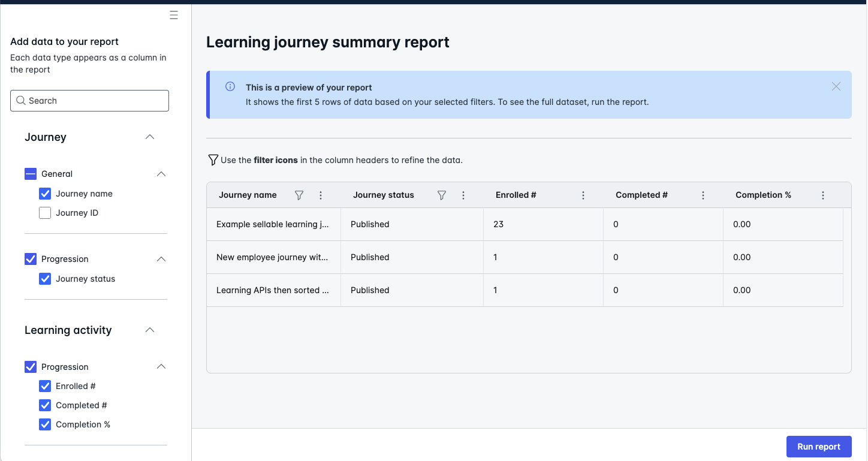Collapse the Progression group under Journey

161,259
